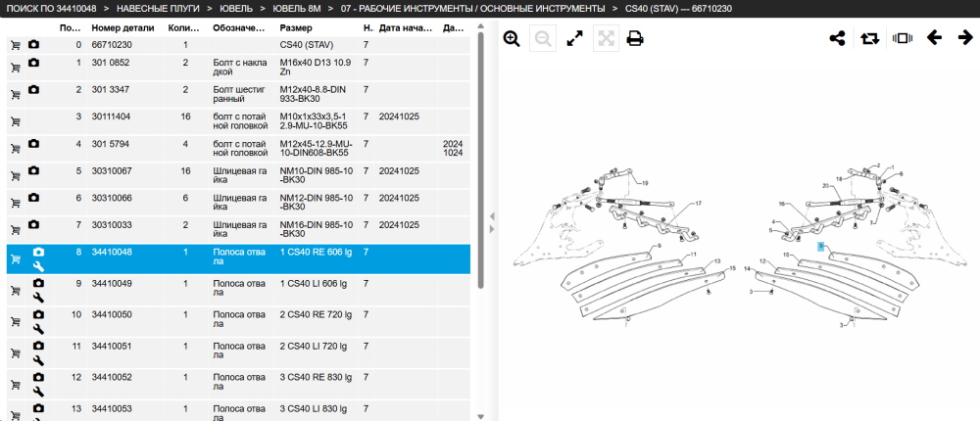Go to previous diagram with left arrow
The image size is (980, 421).
(x=934, y=38)
